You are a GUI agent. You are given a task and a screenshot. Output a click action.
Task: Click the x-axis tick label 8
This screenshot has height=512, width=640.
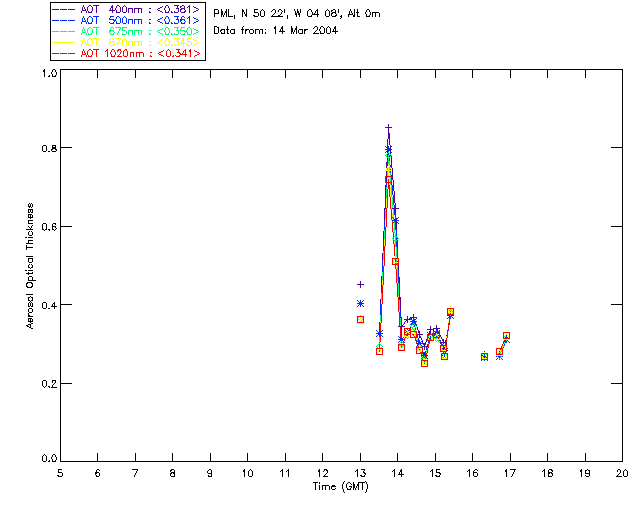coord(173,473)
